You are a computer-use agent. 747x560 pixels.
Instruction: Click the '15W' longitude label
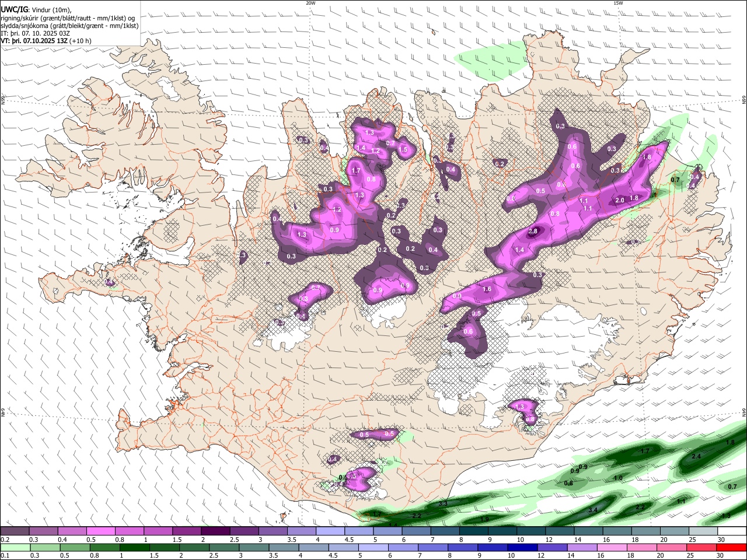click(618, 3)
